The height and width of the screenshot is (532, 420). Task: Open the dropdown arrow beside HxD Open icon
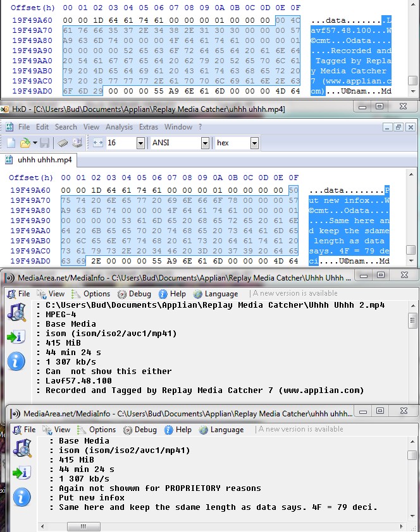(35, 143)
